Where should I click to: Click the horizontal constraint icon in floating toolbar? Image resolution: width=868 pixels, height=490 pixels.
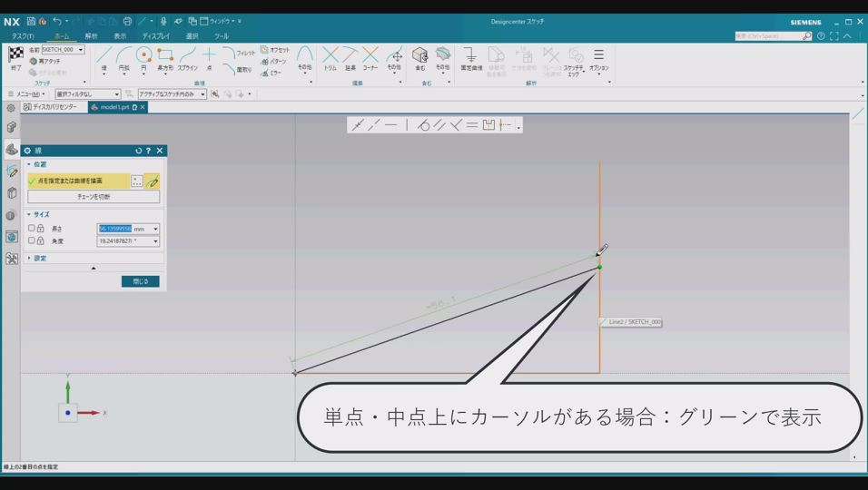(390, 125)
